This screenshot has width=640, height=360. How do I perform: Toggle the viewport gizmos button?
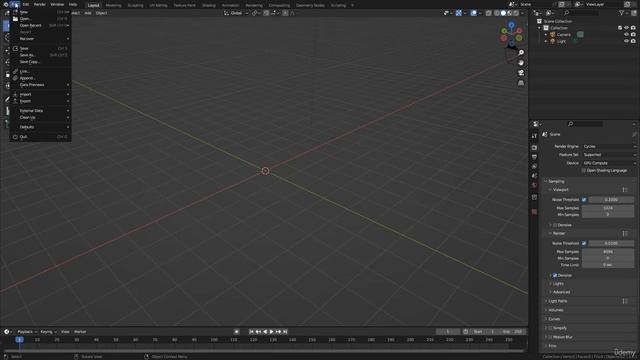(459, 13)
